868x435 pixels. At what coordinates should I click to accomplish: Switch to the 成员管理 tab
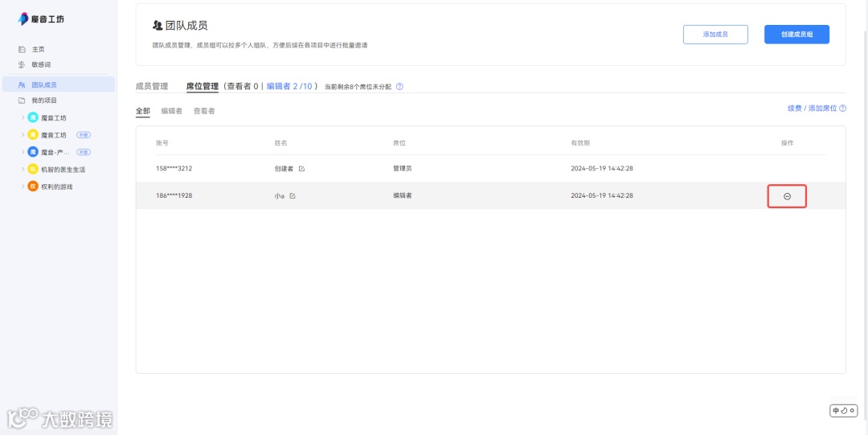click(x=152, y=87)
